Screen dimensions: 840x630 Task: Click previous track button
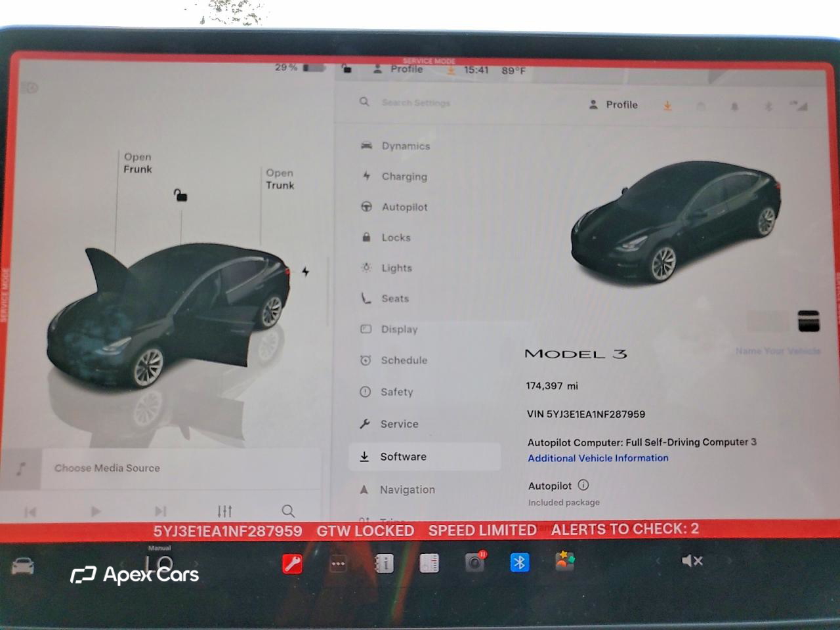coord(30,512)
